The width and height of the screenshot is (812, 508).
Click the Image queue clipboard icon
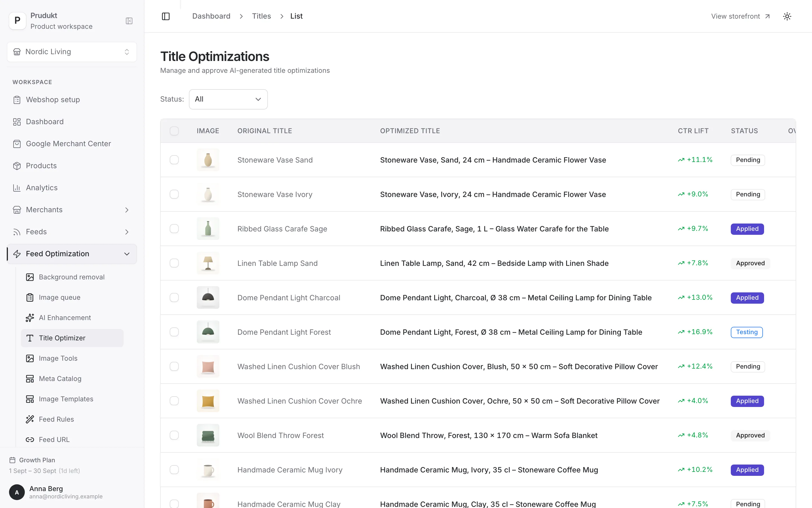30,297
